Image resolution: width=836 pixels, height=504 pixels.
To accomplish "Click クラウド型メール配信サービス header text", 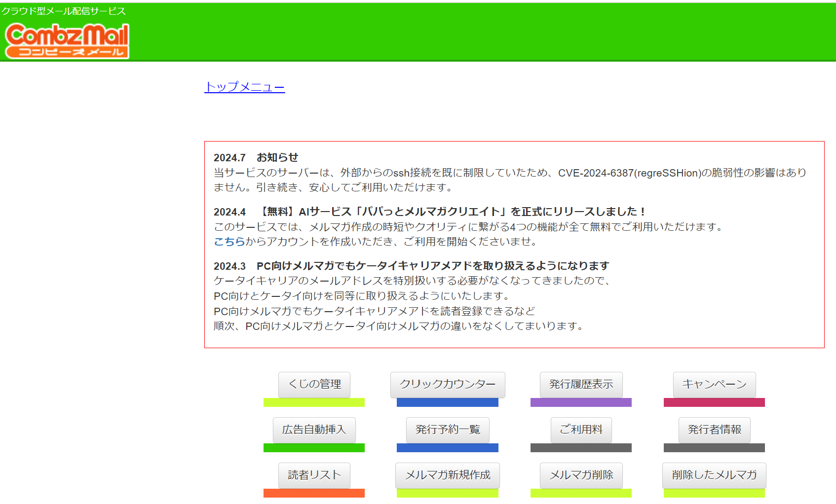I will (63, 11).
